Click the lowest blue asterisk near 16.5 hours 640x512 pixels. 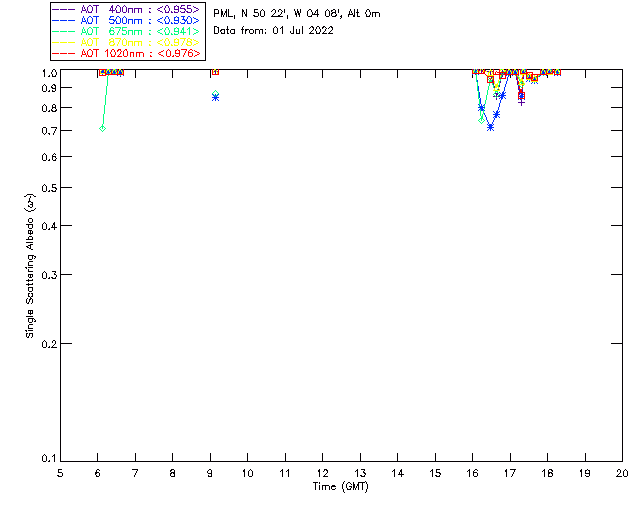(491, 127)
